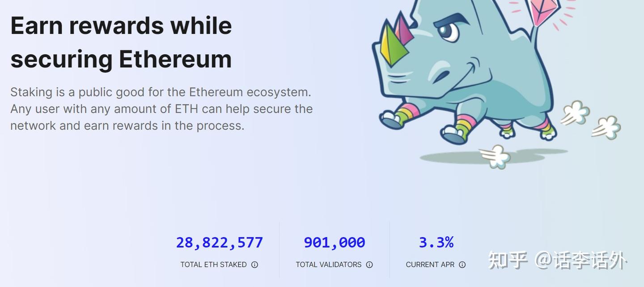Click the staking description paragraph
The image size is (644, 287).
(x=161, y=109)
